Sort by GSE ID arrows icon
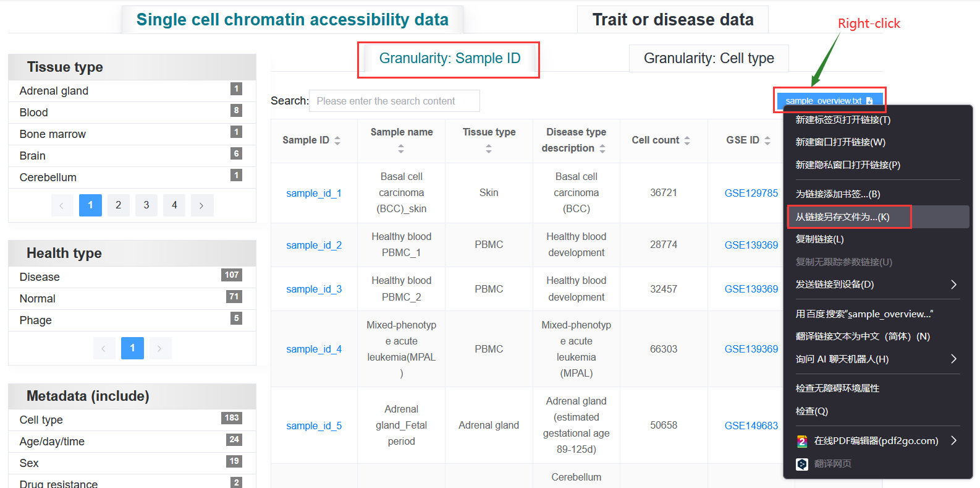The height and width of the screenshot is (488, 980). coord(767,140)
